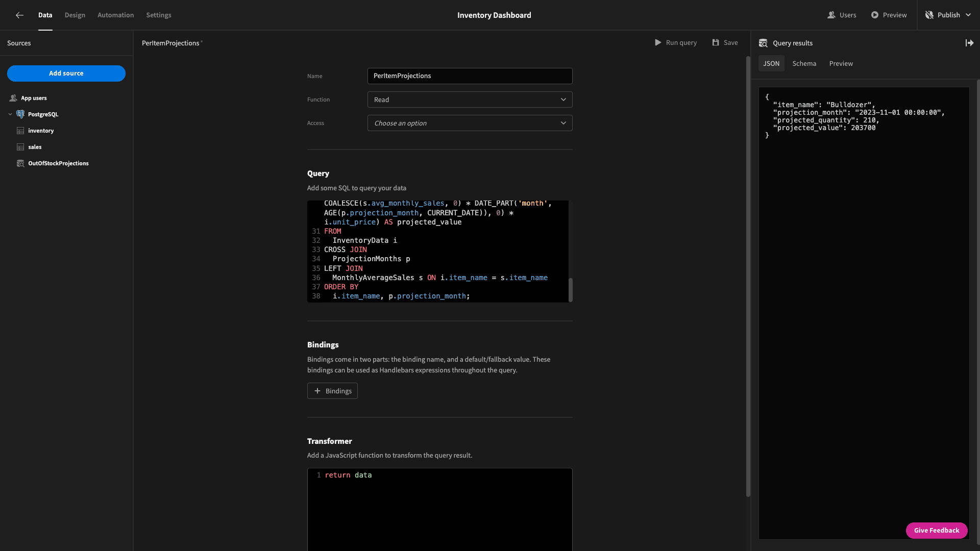The width and height of the screenshot is (980, 551).
Task: Click the Name input field
Action: point(470,76)
